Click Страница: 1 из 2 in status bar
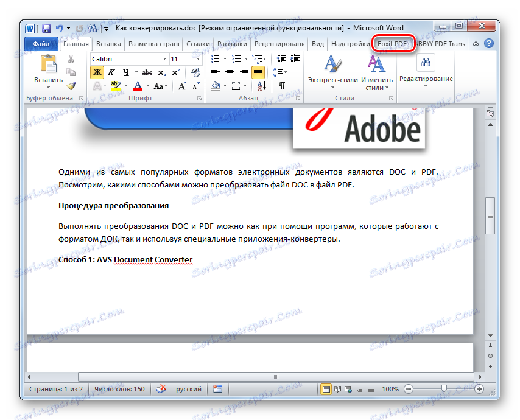Screen dimensions: 520x420 point(56,389)
